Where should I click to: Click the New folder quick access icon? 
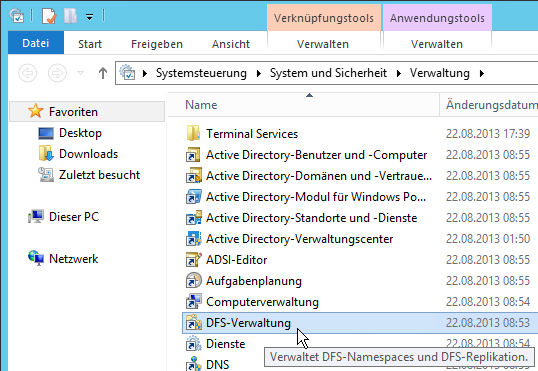(x=70, y=16)
